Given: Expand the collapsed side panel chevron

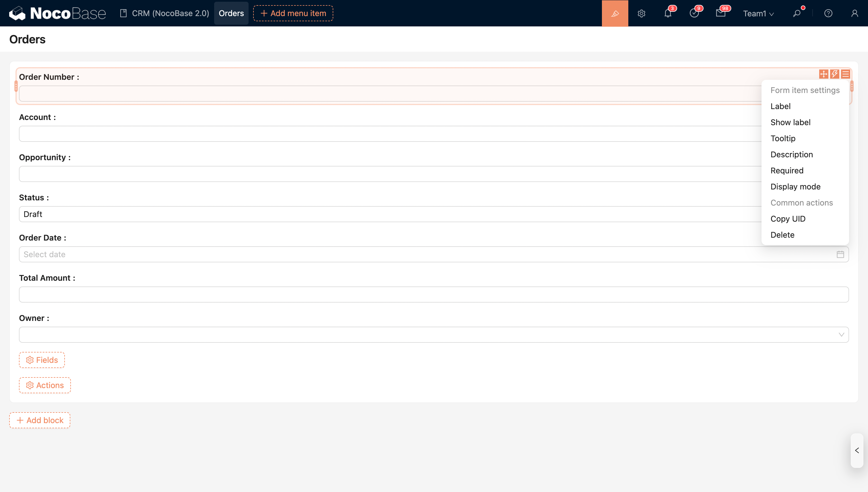Looking at the screenshot, I should (857, 450).
